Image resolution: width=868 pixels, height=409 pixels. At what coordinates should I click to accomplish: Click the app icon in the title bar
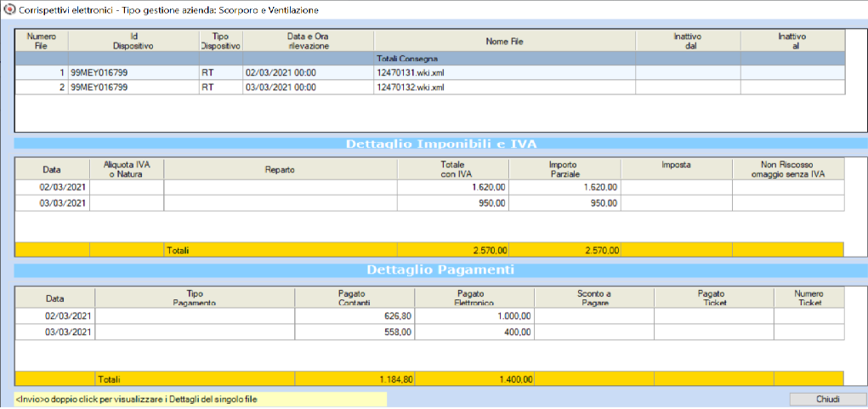tap(9, 10)
